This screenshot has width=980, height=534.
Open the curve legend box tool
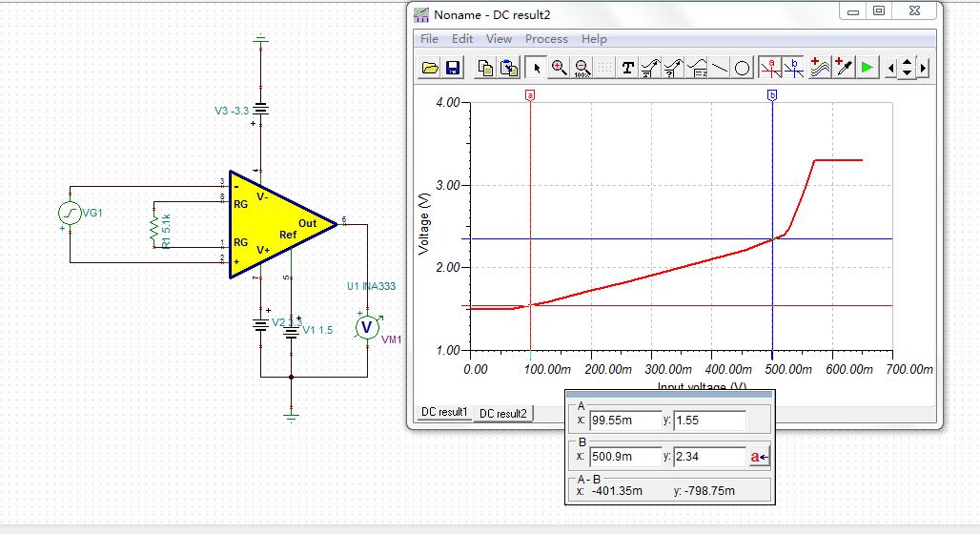(697, 68)
